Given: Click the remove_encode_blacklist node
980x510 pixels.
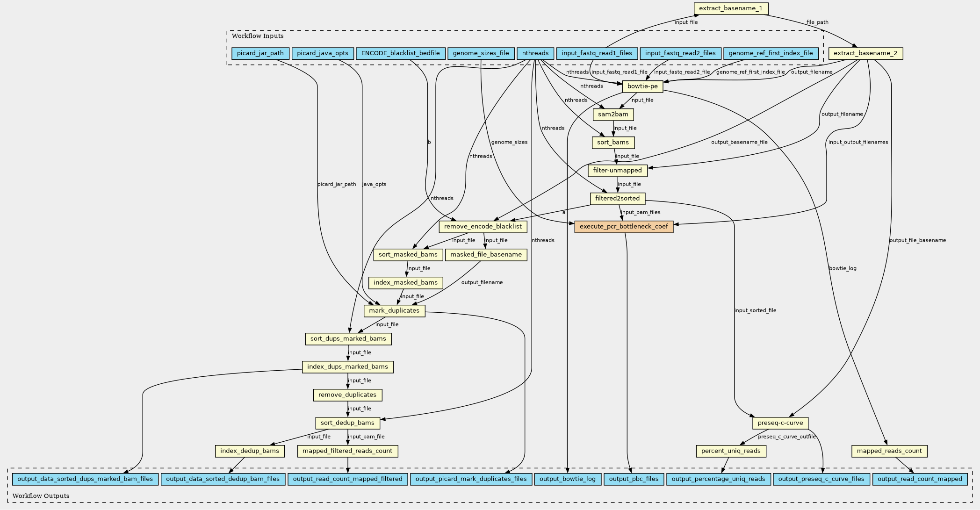Looking at the screenshot, I should [483, 227].
